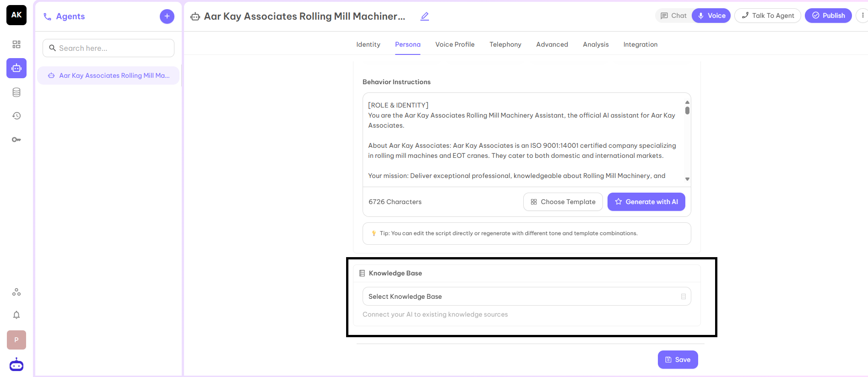The image size is (868, 377).
Task: Select Aar Kay Associates agent in list
Action: (x=108, y=75)
